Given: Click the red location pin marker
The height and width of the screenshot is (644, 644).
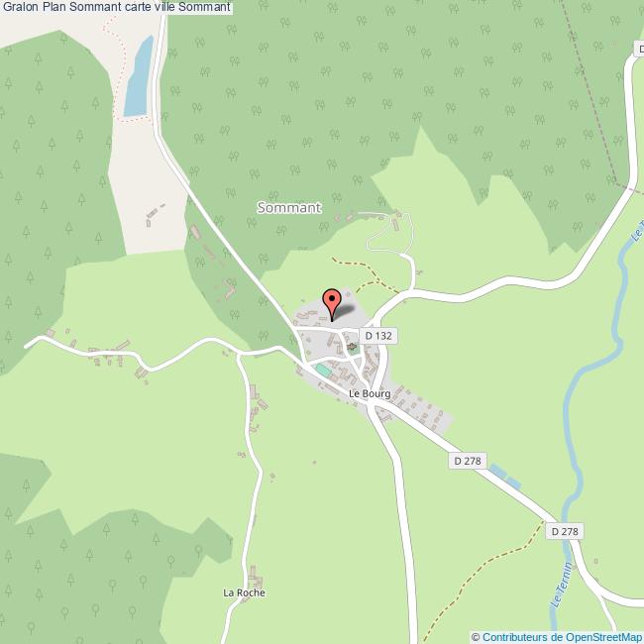Looking at the screenshot, I should click(x=332, y=304).
